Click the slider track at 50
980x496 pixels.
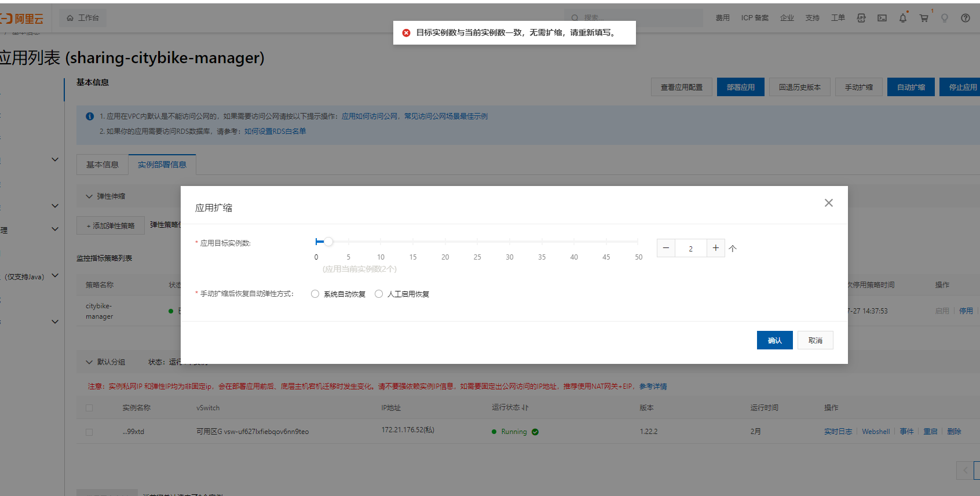[x=638, y=242]
